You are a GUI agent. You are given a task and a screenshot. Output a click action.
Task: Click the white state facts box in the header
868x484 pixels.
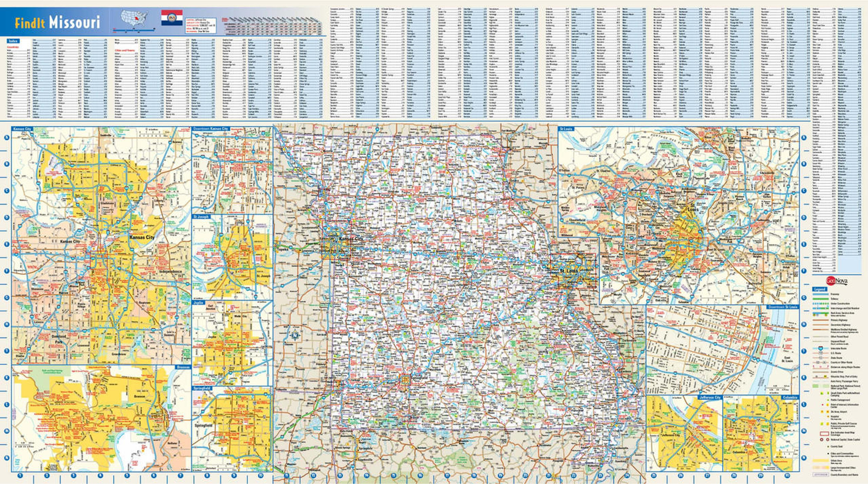201,26
